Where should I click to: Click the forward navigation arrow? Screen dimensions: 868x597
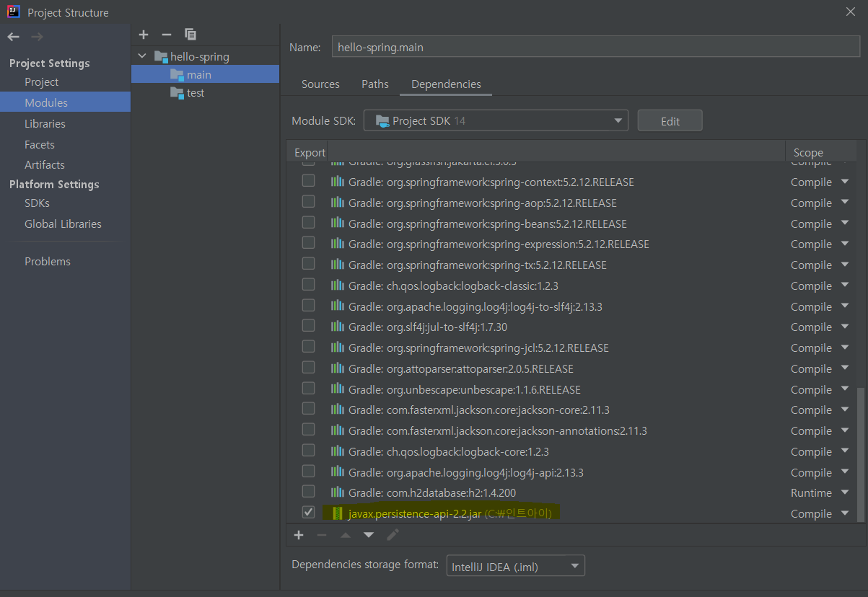point(38,37)
